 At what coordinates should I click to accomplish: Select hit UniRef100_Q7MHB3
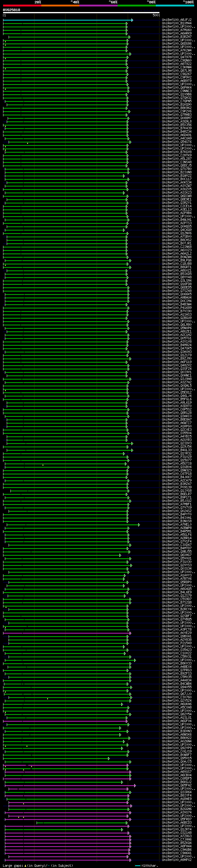[177, 115]
